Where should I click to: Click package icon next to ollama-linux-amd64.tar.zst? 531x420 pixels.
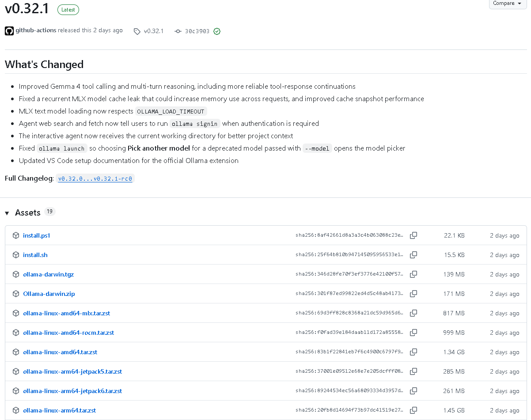tap(16, 352)
